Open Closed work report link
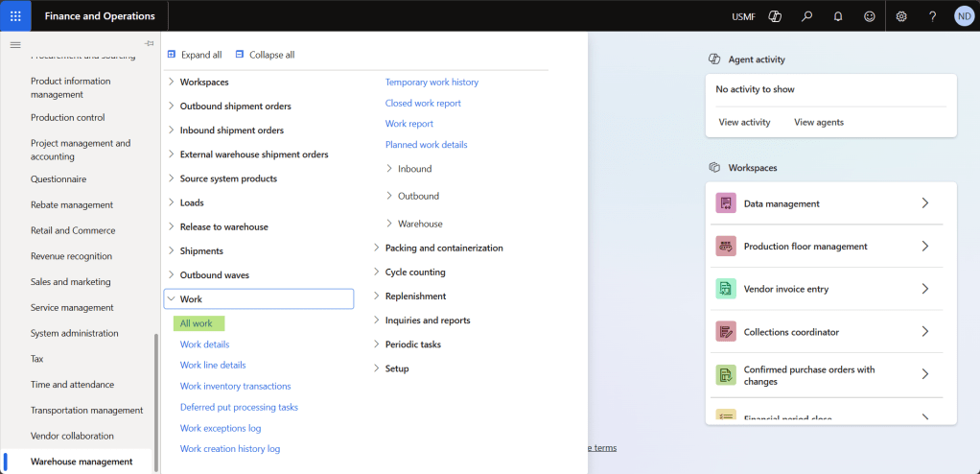The height and width of the screenshot is (474, 980). [x=423, y=103]
